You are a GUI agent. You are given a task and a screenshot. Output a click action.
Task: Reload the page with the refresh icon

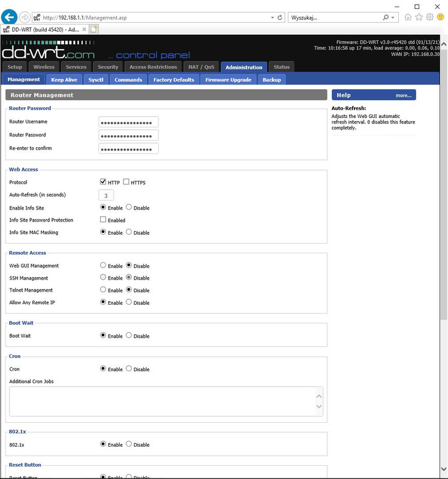pos(280,17)
